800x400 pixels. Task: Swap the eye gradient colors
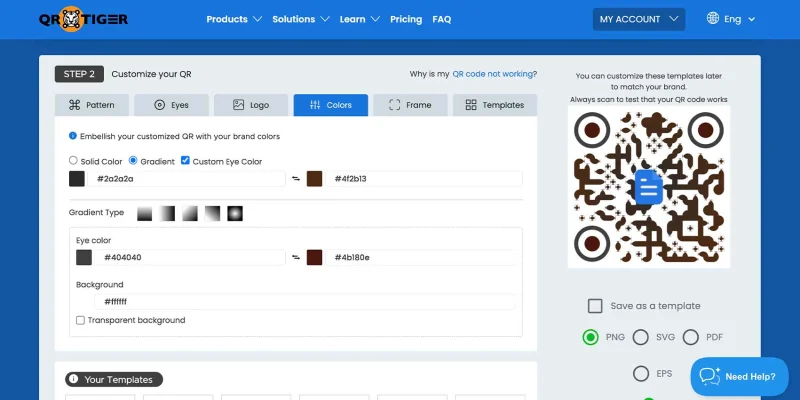[296, 257]
